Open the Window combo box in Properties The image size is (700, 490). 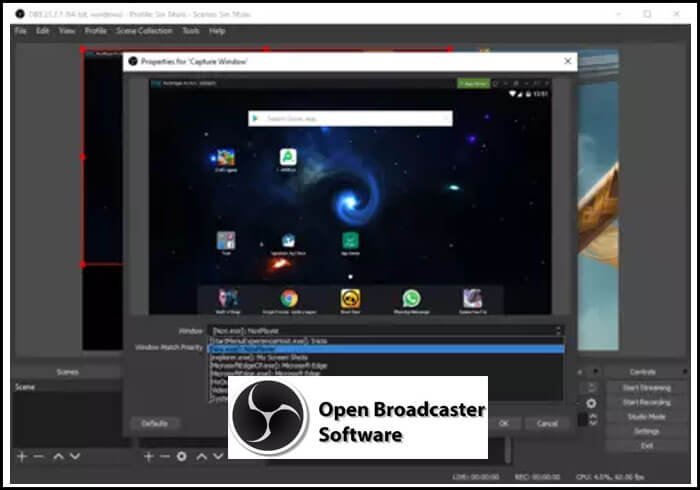386,331
